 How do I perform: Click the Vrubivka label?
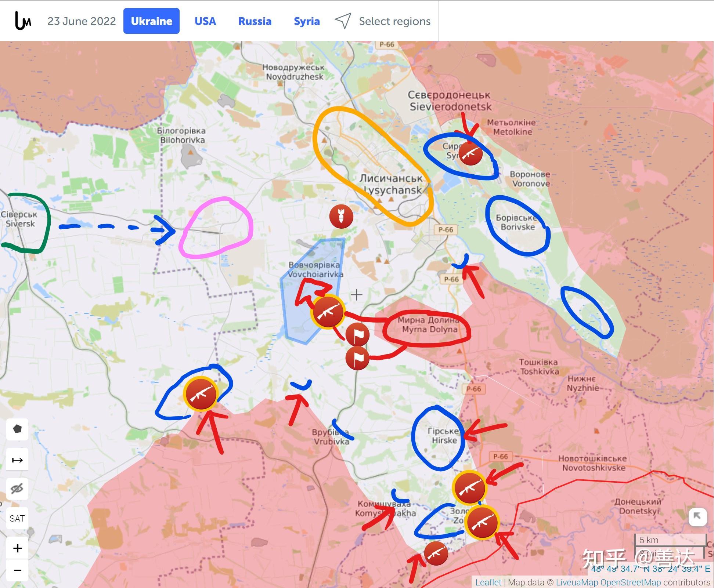331,437
